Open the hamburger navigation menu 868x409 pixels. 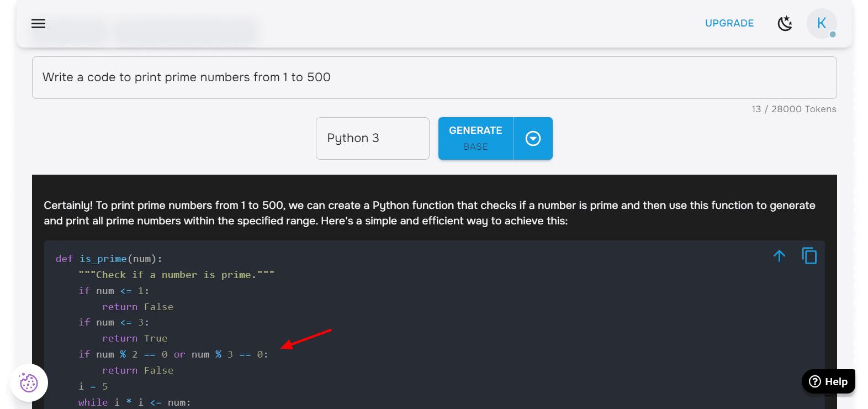point(38,23)
